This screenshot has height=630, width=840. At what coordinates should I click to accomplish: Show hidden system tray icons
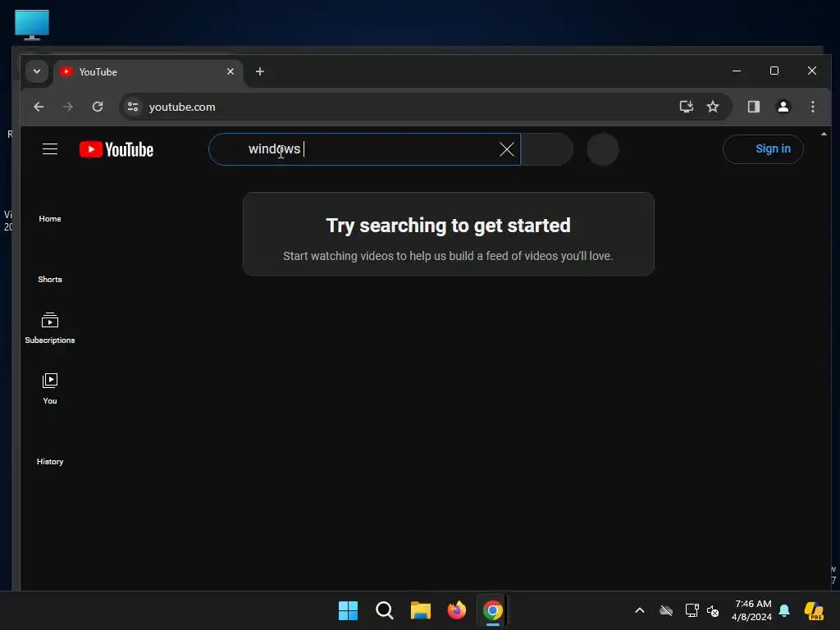pyautogui.click(x=640, y=610)
